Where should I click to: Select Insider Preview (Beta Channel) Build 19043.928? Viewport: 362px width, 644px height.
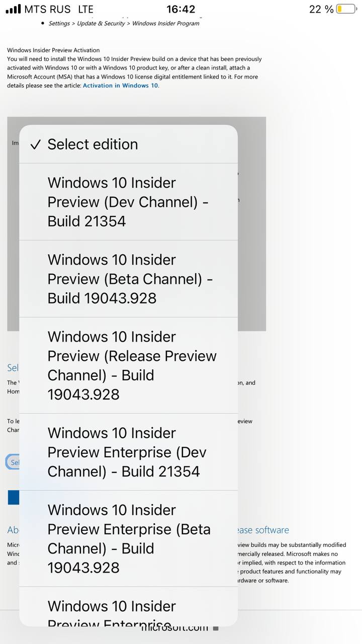point(128,279)
